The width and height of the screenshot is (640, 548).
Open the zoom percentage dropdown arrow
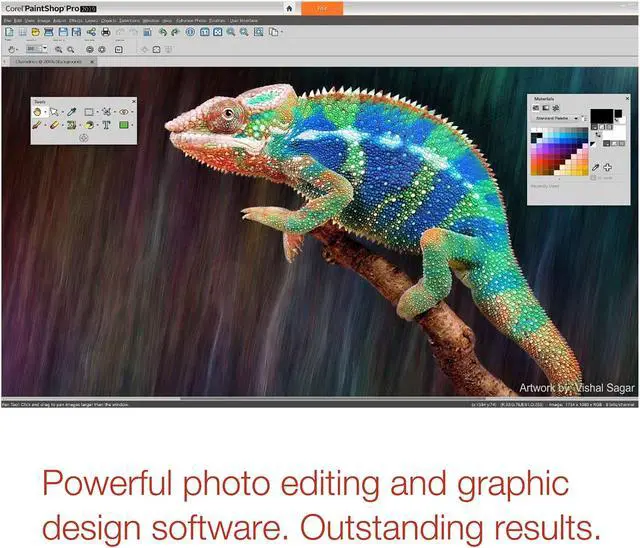pos(45,48)
